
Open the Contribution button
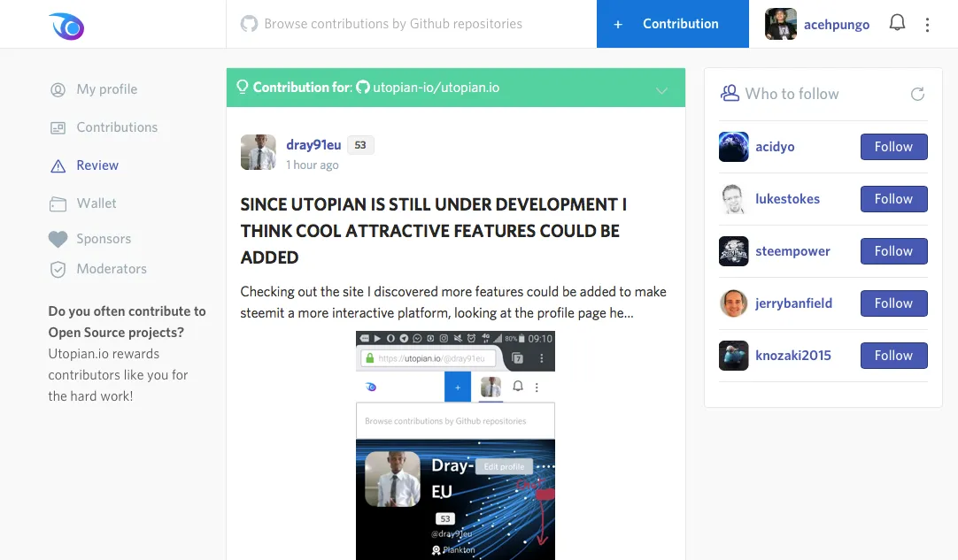[x=673, y=24]
